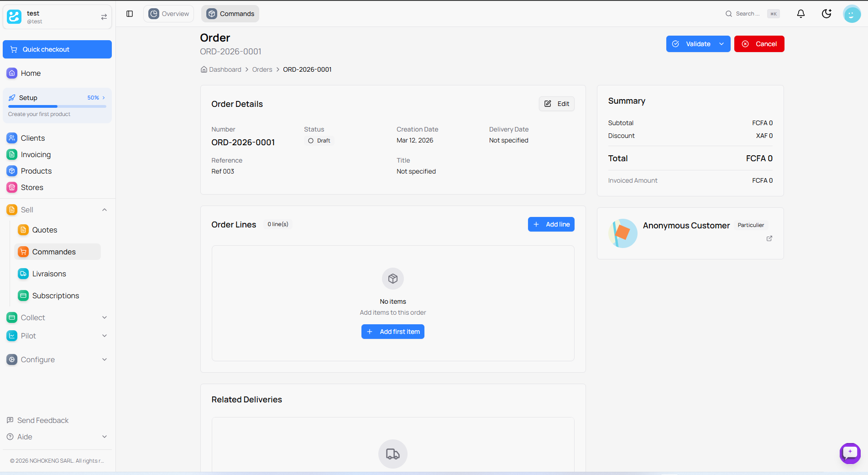868x475 pixels.
Task: Switch workspace using swap arrows icon
Action: pos(104,17)
